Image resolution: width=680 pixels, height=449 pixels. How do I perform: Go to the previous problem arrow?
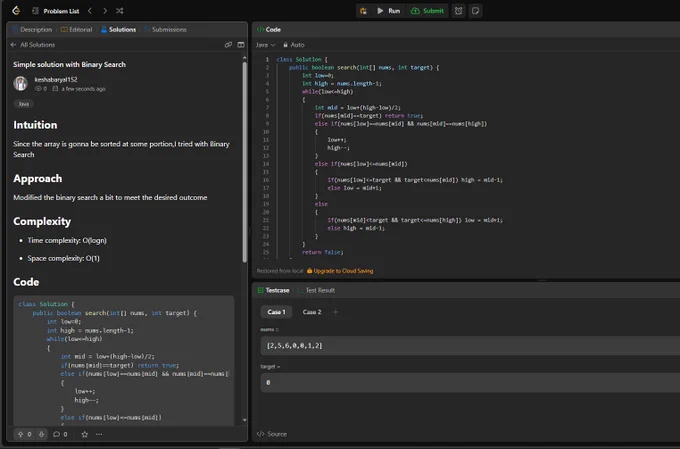(90, 11)
